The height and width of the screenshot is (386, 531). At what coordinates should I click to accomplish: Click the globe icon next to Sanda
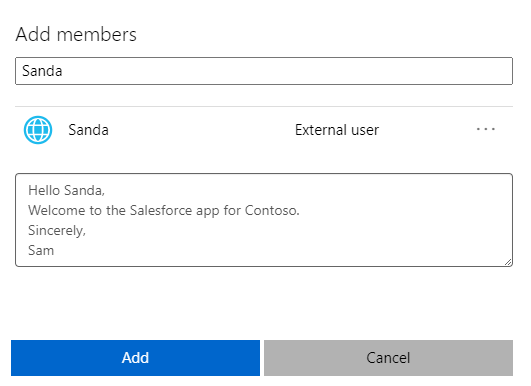(x=38, y=130)
